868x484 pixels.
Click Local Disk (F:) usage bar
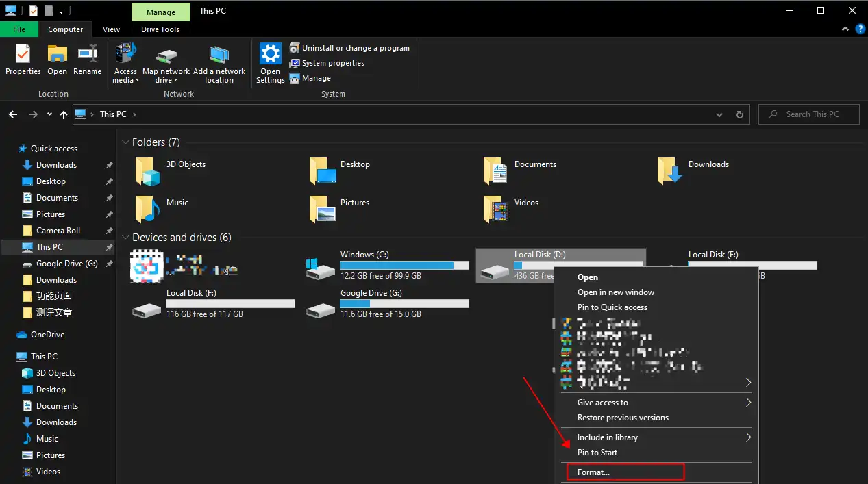pyautogui.click(x=230, y=303)
